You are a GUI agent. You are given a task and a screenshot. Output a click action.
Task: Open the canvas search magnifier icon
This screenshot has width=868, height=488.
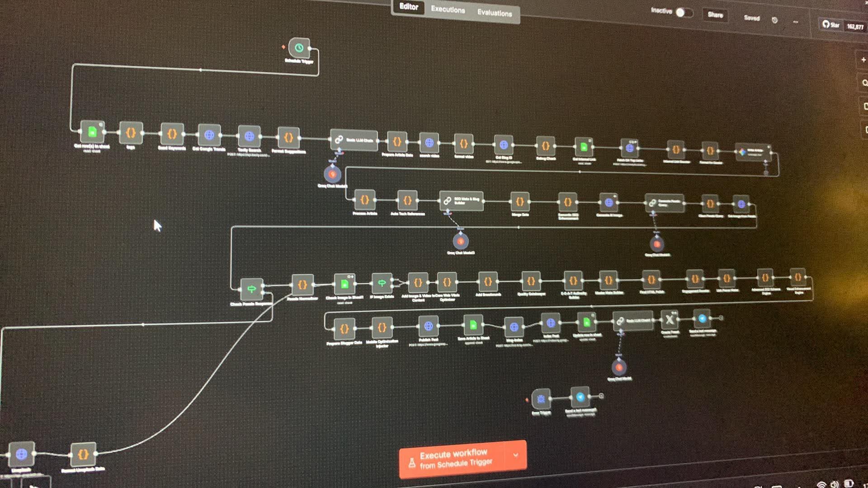864,83
